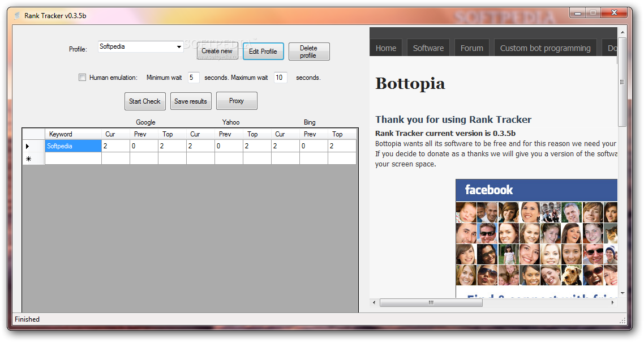Image resolution: width=644 pixels, height=342 pixels.
Task: Click the Minimum wait seconds field
Action: tap(194, 77)
